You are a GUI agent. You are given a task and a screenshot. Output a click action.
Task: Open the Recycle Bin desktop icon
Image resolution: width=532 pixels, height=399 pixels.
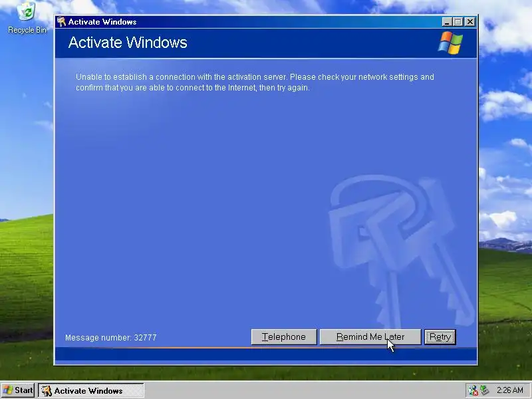[x=27, y=18]
